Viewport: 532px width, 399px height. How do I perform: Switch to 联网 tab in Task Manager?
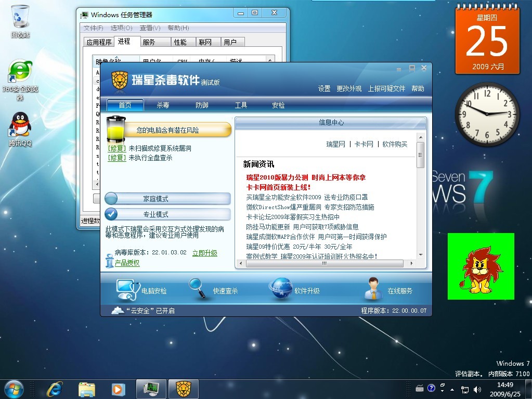(209, 42)
